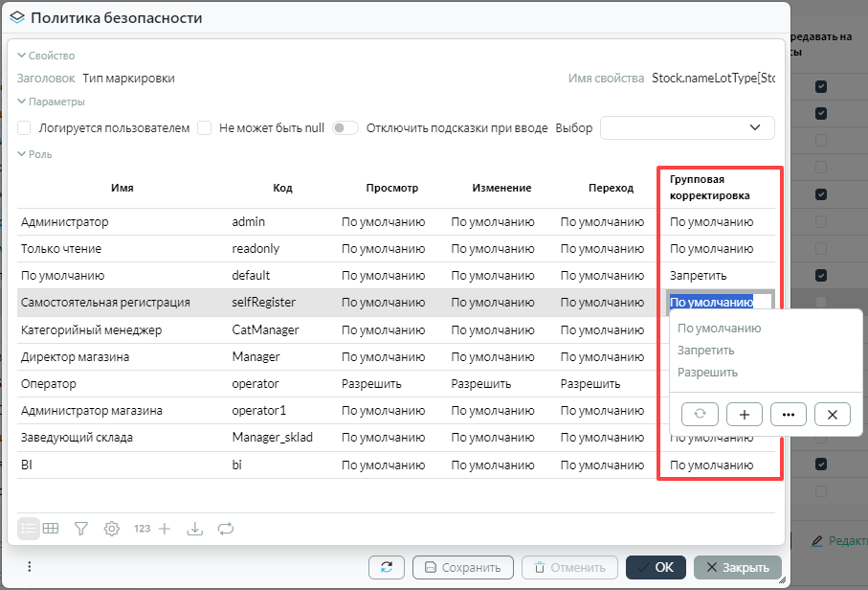Check 'Не может быть null' checkbox
The height and width of the screenshot is (590, 868).
point(204,127)
